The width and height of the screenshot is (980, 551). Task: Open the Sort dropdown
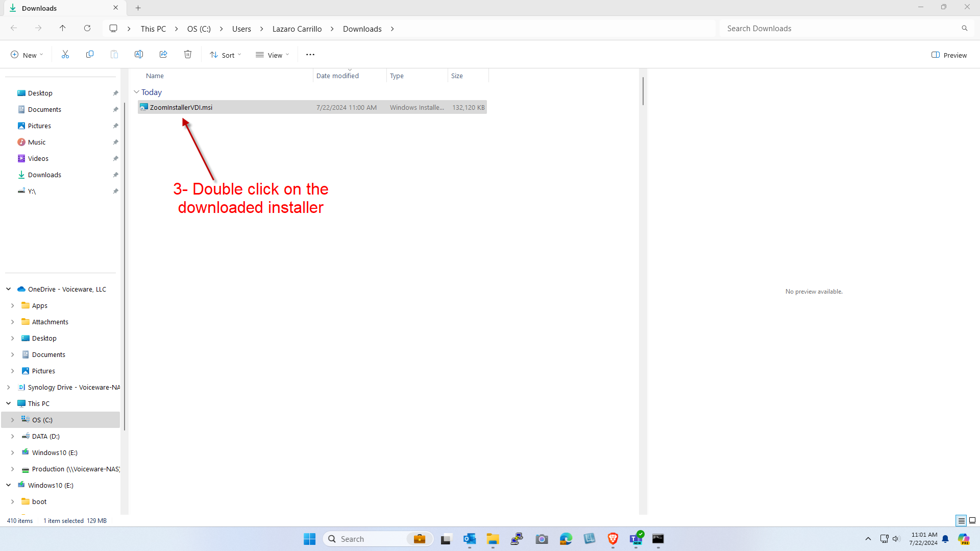point(225,55)
